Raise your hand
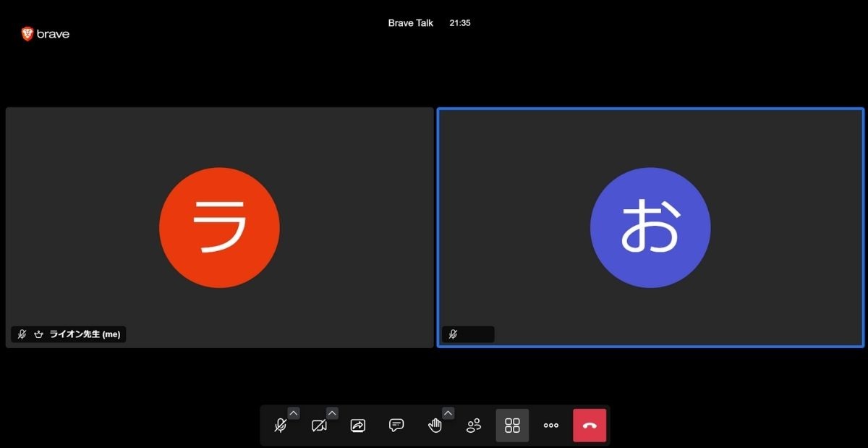This screenshot has height=448, width=868. [x=435, y=426]
